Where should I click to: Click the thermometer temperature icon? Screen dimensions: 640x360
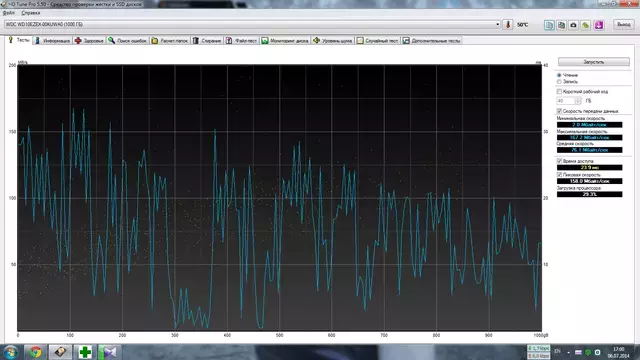pos(508,24)
